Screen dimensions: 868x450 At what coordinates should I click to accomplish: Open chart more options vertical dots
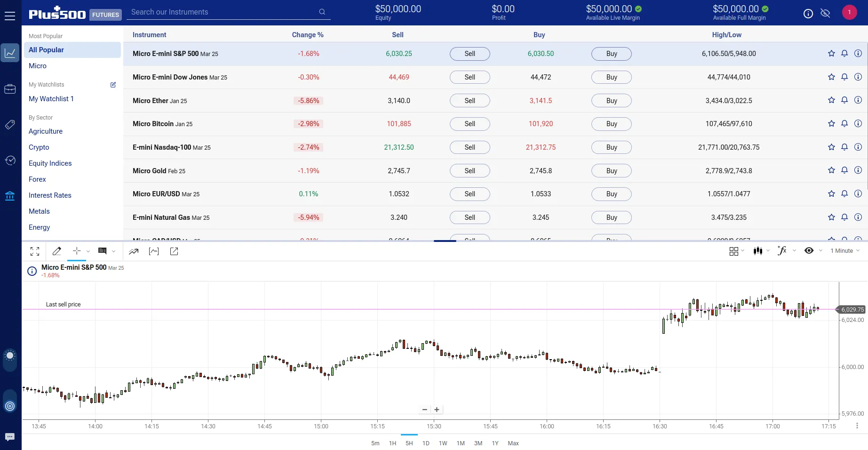857,426
